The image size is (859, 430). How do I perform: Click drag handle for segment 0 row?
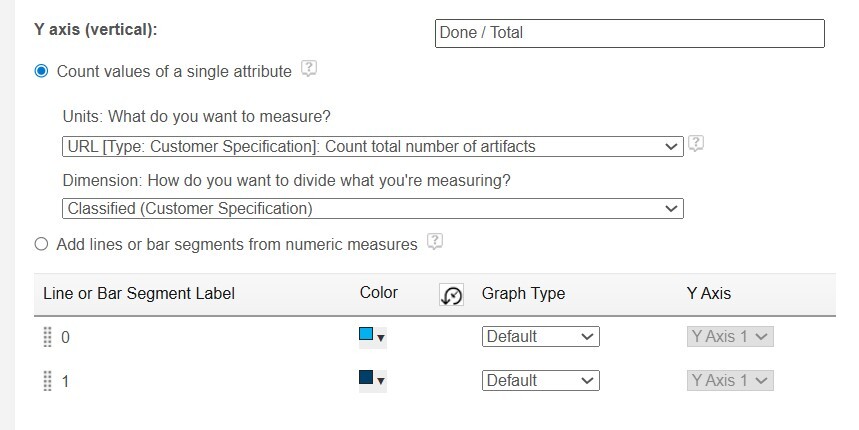(x=47, y=337)
